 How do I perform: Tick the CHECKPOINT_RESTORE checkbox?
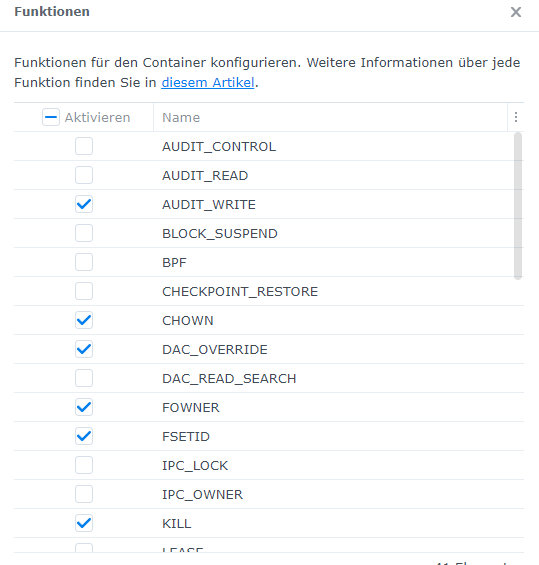pos(84,291)
